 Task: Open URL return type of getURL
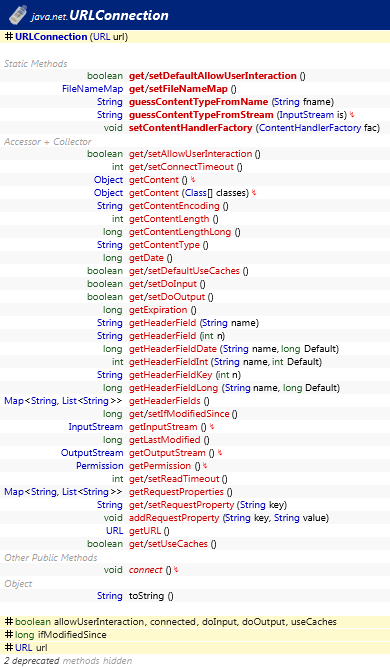114,530
